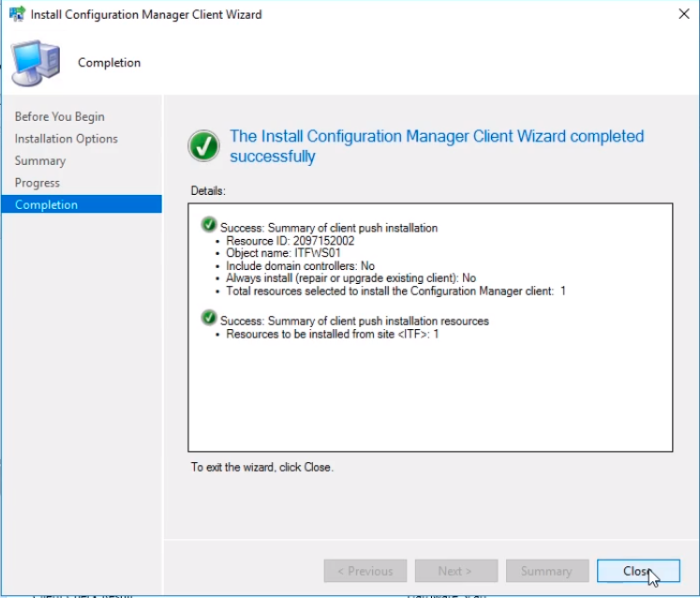
Task: Click the computer icon beside Completion header
Action: (36, 62)
